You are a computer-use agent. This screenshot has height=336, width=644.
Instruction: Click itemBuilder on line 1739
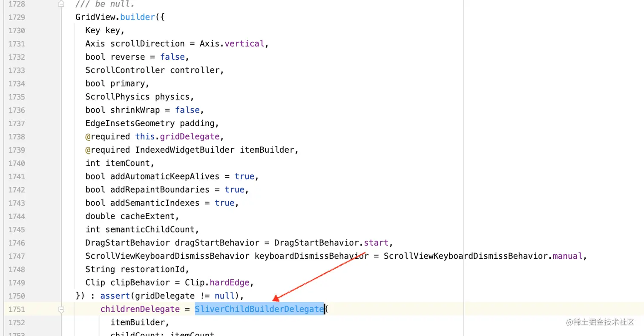pyautogui.click(x=267, y=150)
